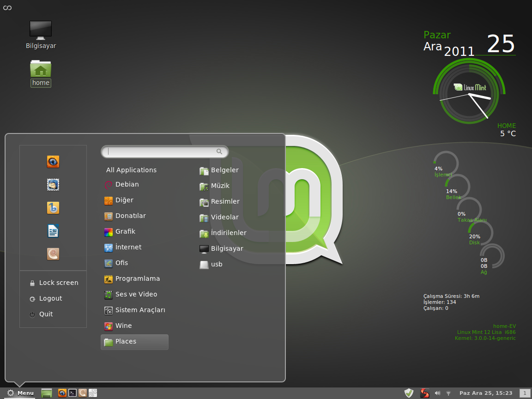The image size is (532, 399).
Task: Open the terminal launcher on the panel
Action: [x=72, y=393]
